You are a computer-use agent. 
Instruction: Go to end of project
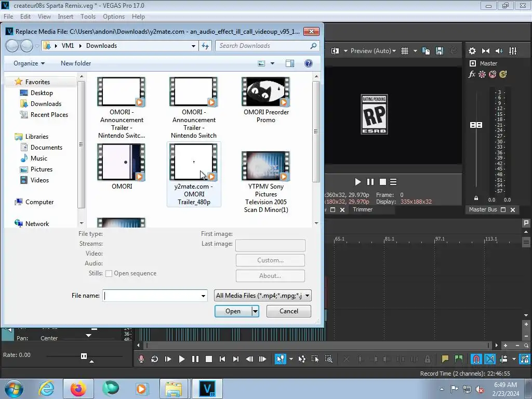click(x=236, y=359)
